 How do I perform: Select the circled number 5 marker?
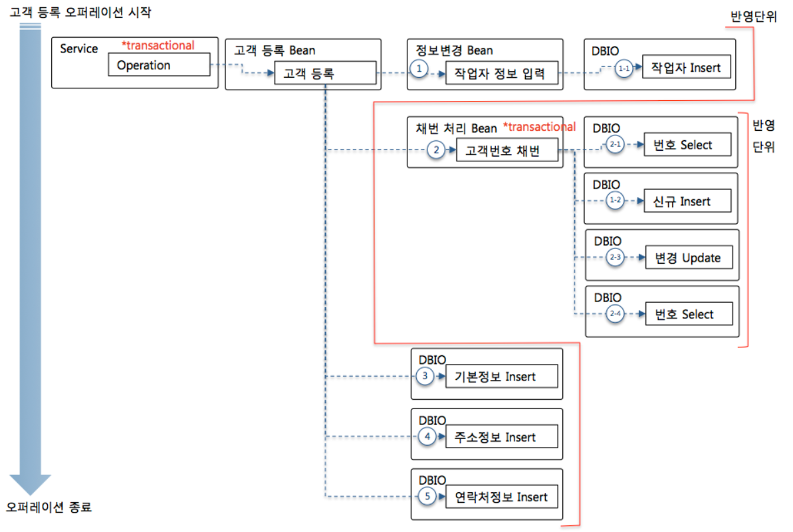click(x=427, y=497)
